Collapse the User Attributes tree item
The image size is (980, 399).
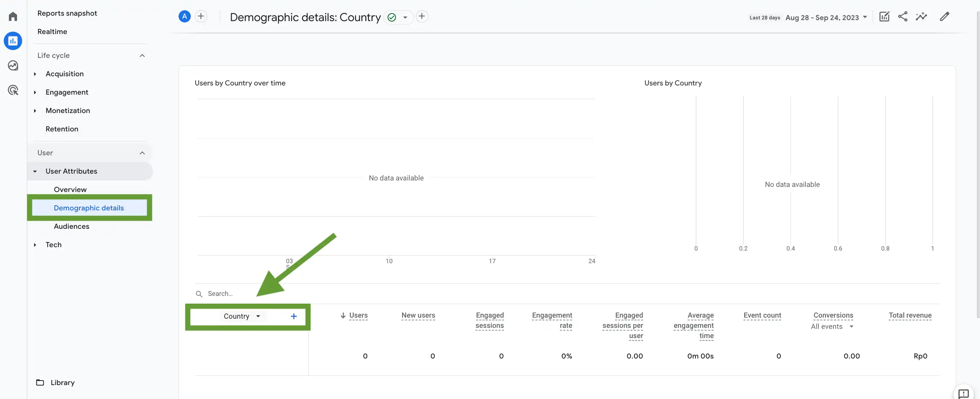35,171
